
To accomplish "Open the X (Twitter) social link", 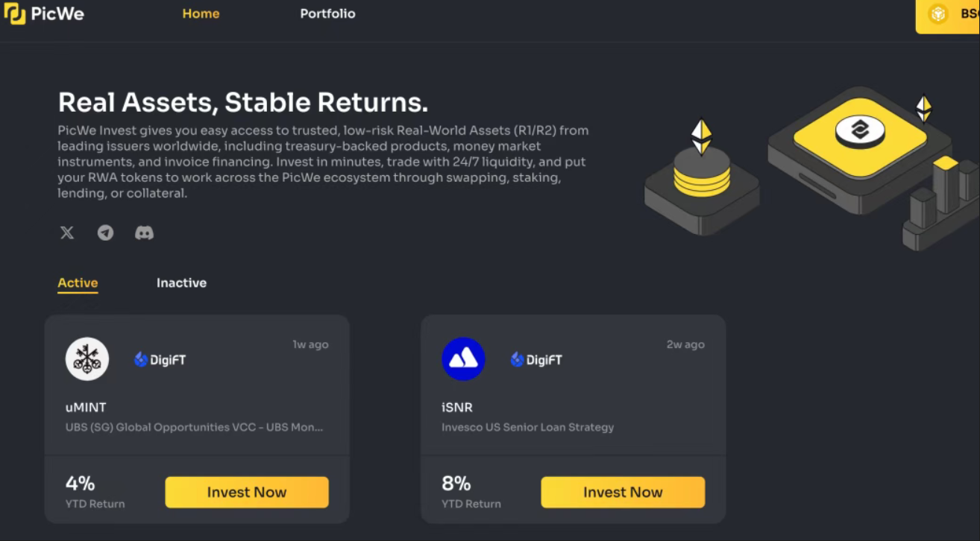I will pos(67,233).
